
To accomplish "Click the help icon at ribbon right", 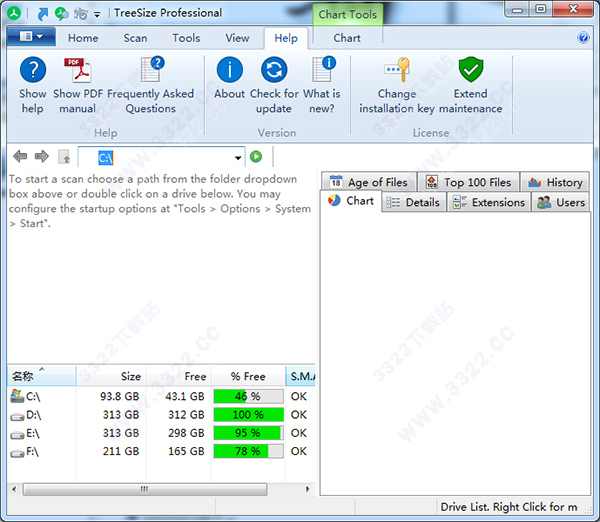I will click(x=583, y=38).
